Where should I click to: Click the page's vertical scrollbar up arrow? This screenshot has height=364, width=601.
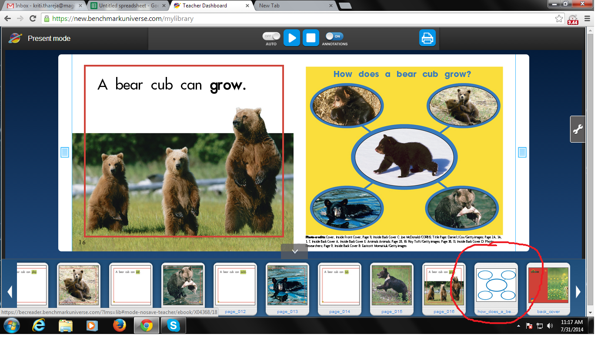click(x=590, y=30)
